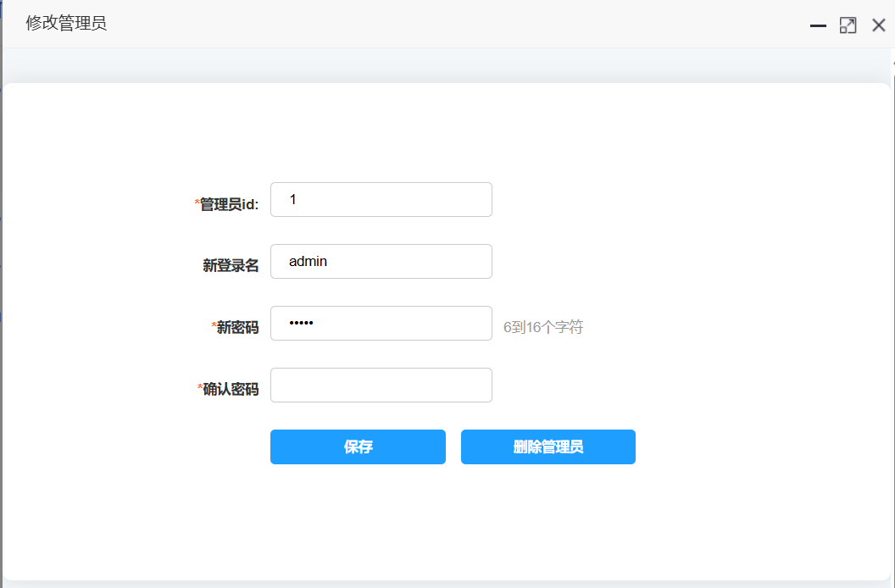
Task: Click the 修改管理员 dialog title
Action: (66, 24)
